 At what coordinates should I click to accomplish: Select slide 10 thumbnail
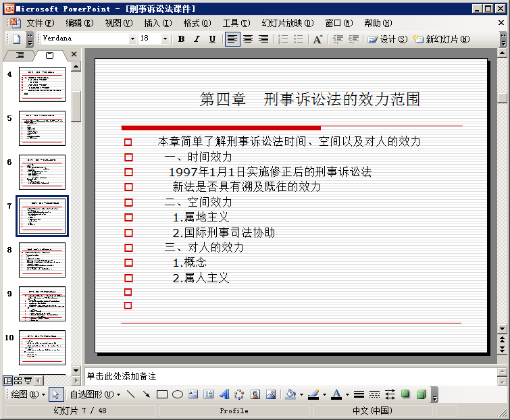[42, 348]
